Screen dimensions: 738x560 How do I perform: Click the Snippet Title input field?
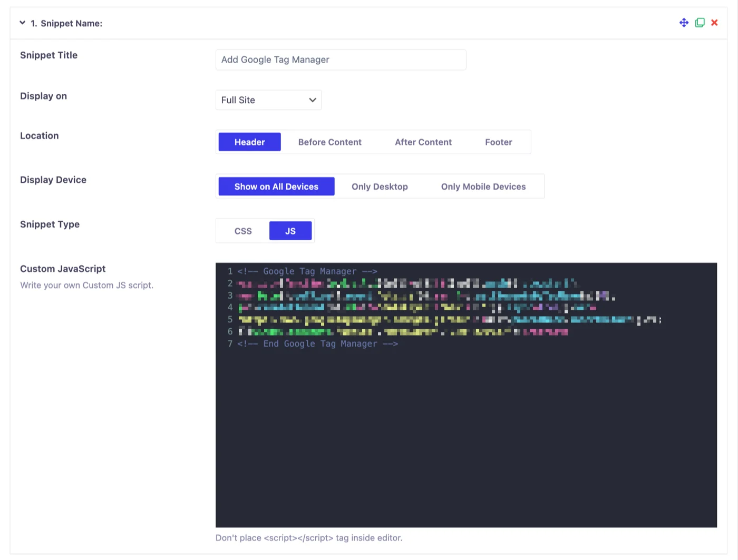341,60
